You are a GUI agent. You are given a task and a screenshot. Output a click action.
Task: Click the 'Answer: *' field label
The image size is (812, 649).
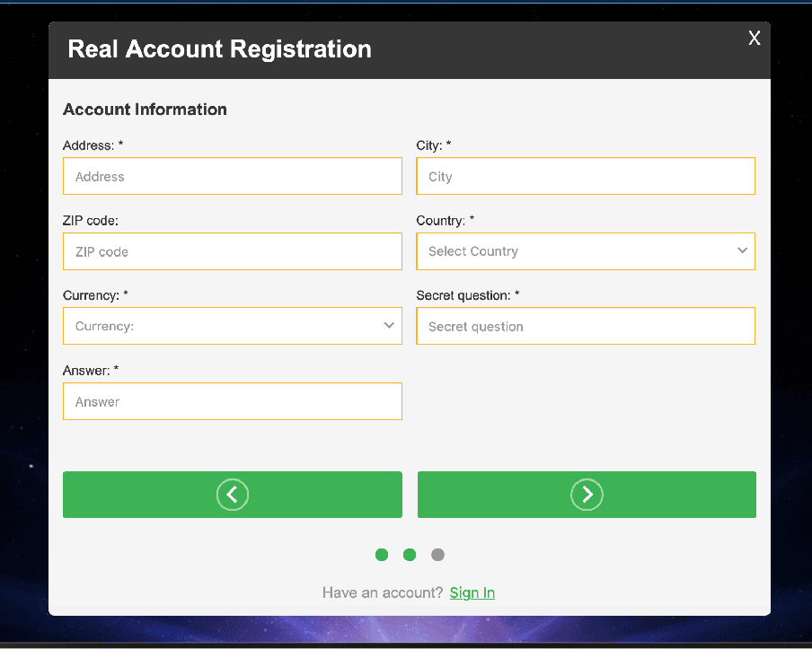pos(91,371)
